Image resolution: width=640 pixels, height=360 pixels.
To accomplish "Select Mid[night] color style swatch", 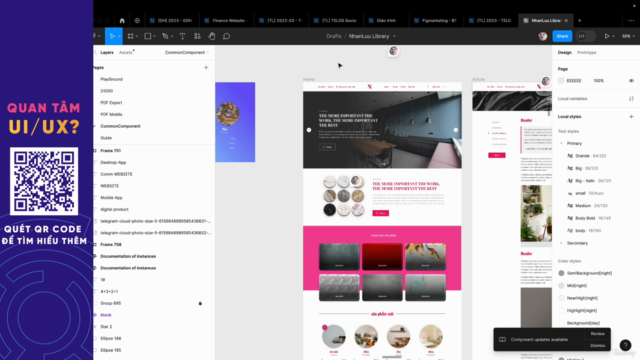I will pyautogui.click(x=561, y=286).
